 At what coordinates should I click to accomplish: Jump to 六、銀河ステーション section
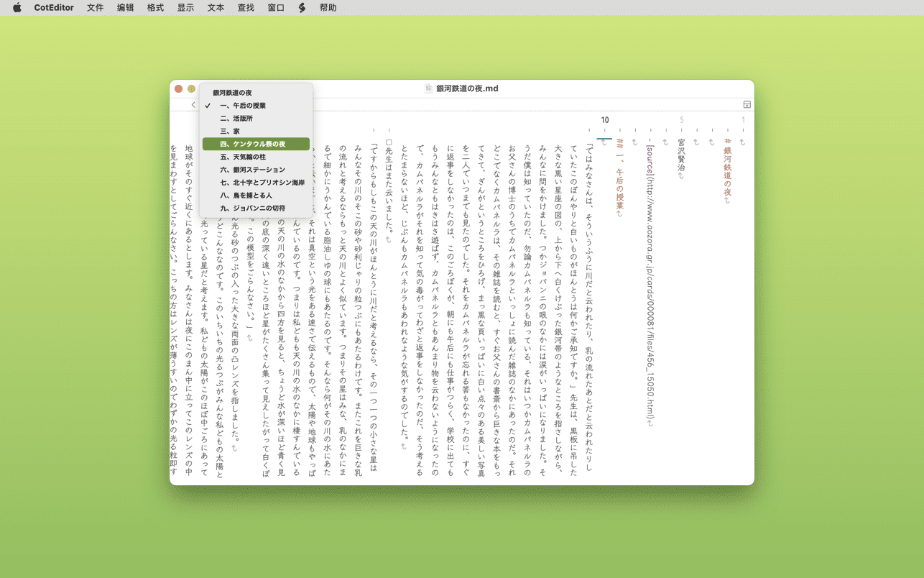252,170
